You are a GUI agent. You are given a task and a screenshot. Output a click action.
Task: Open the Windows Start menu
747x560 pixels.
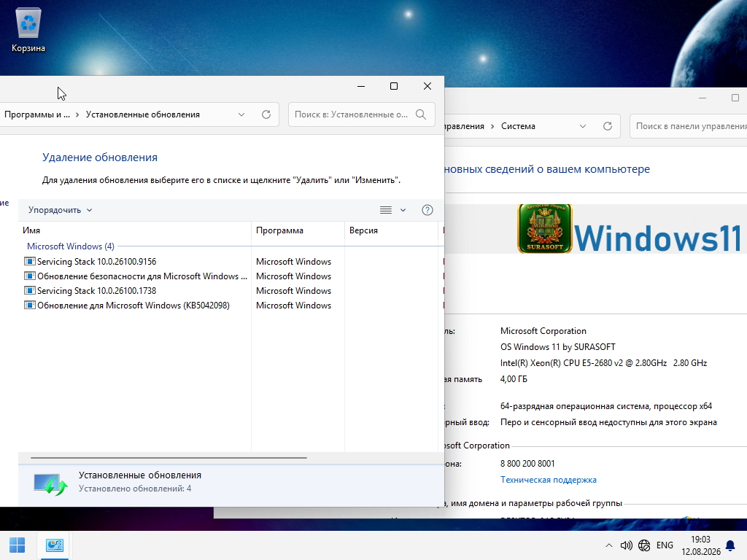pos(18,545)
